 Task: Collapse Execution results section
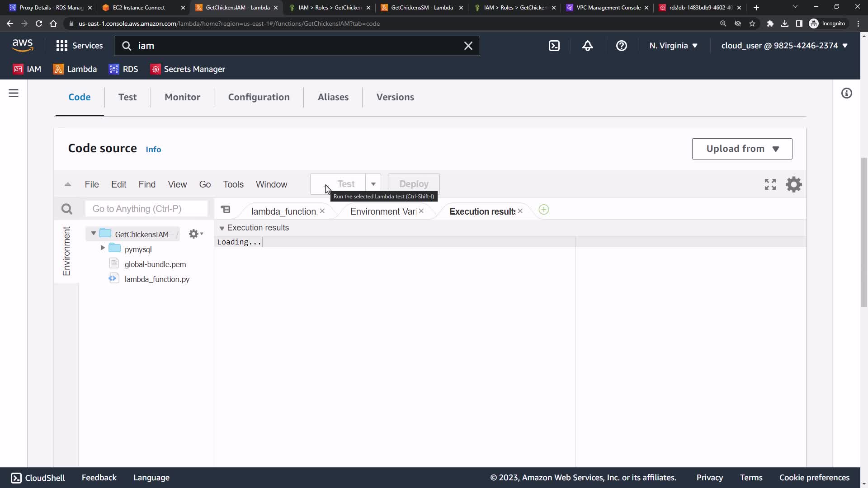[222, 228]
